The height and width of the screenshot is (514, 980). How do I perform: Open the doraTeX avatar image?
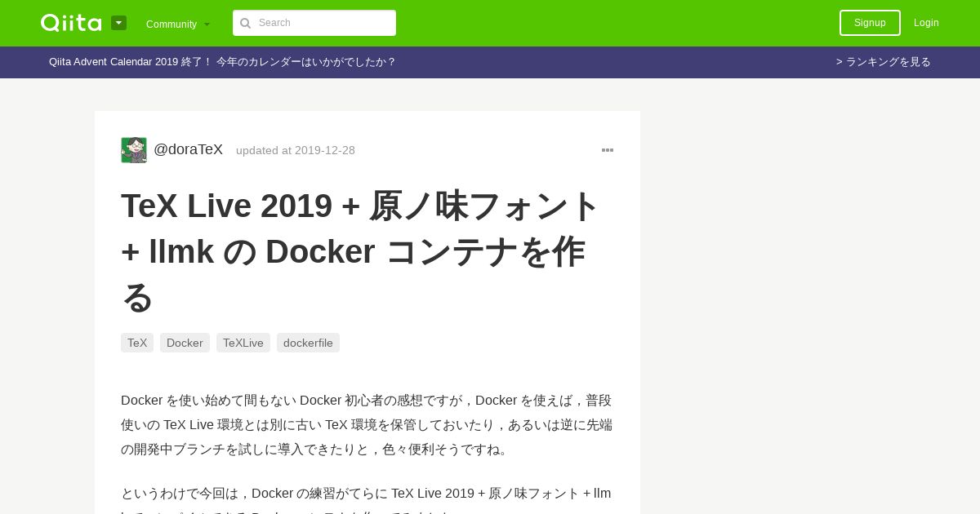[134, 150]
